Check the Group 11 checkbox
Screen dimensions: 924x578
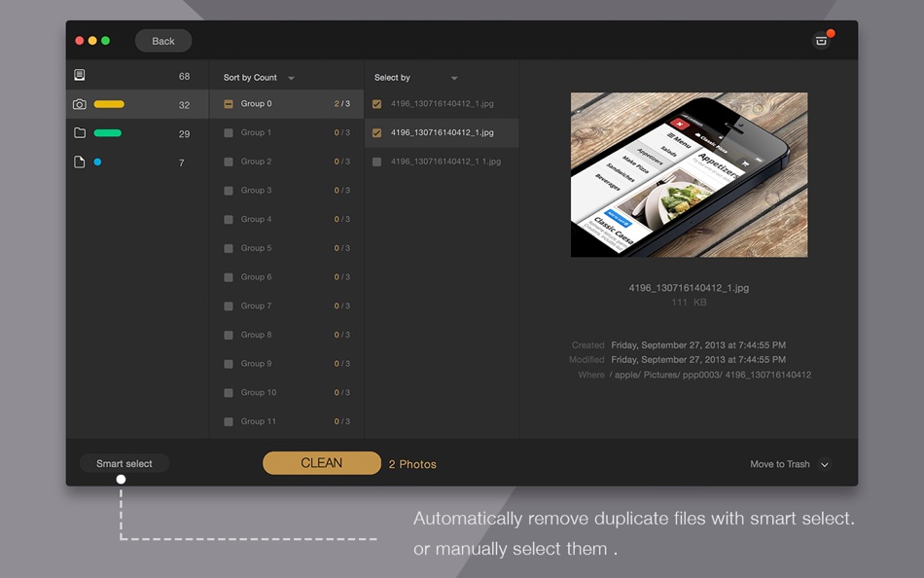[x=228, y=421]
